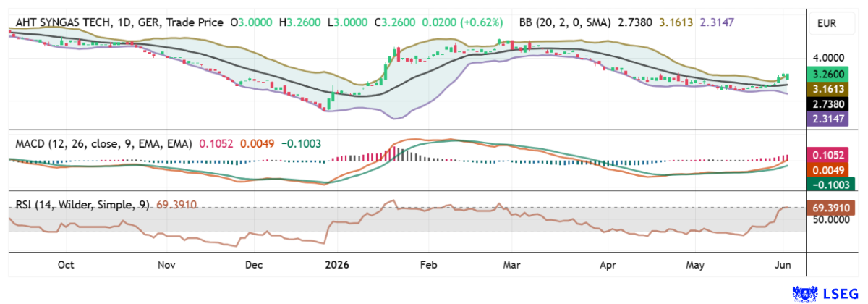Click the MACD legend value 0.0049
Viewport: 868px width, 304px height.
(x=256, y=144)
